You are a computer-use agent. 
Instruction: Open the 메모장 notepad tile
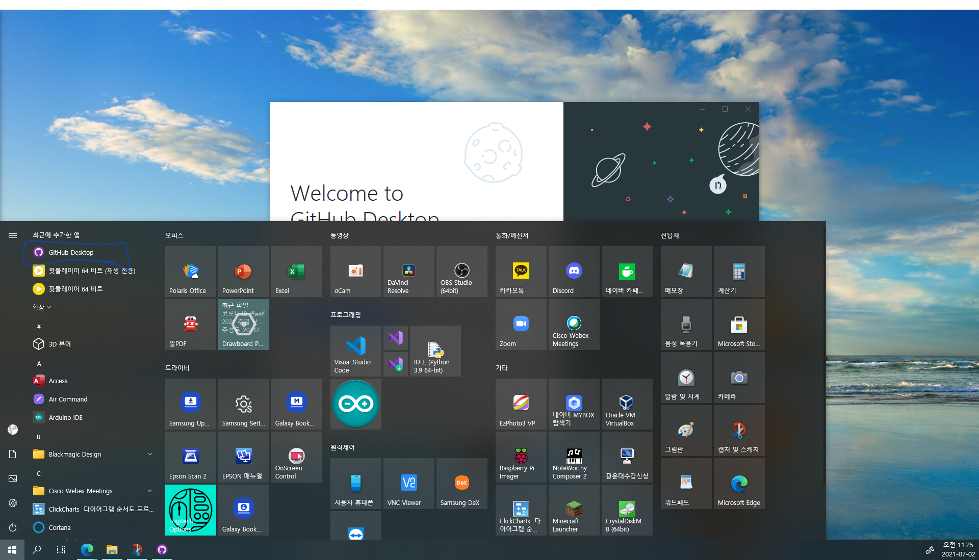(x=686, y=272)
